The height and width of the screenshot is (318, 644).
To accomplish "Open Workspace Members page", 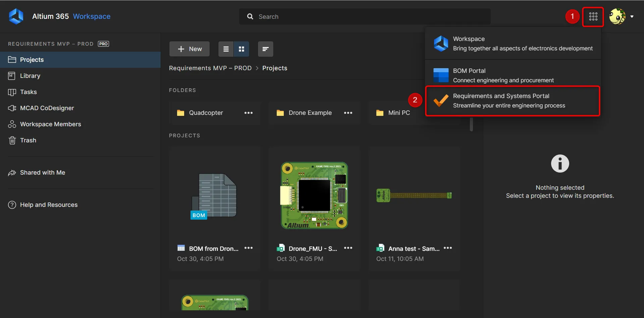I will pos(50,124).
